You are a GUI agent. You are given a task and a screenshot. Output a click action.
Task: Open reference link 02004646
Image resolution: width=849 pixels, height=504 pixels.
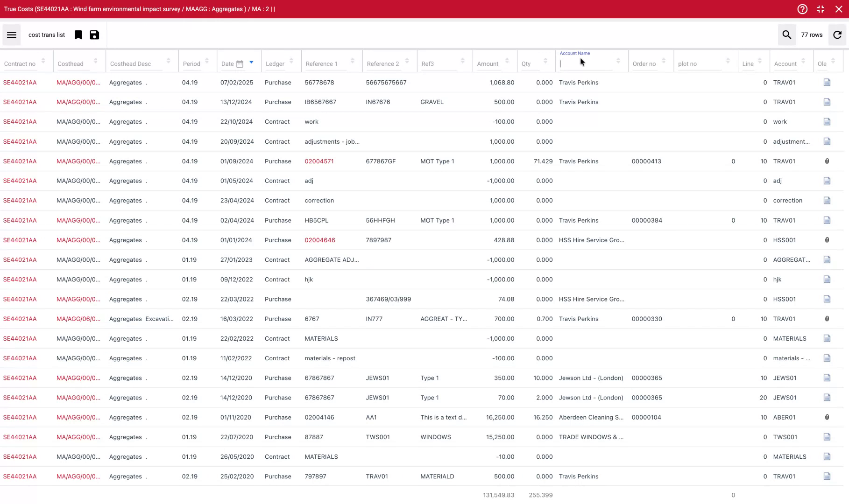319,240
